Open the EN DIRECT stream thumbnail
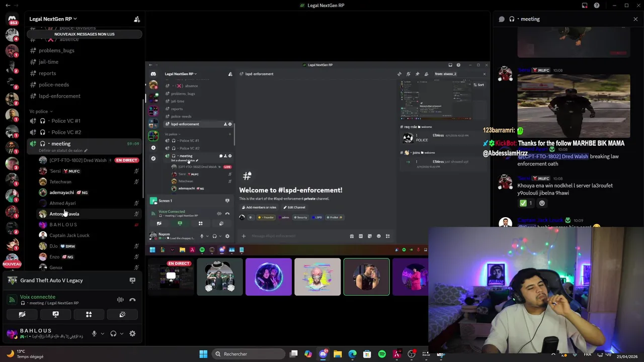Viewport: 644px width, 362px height. point(171,277)
